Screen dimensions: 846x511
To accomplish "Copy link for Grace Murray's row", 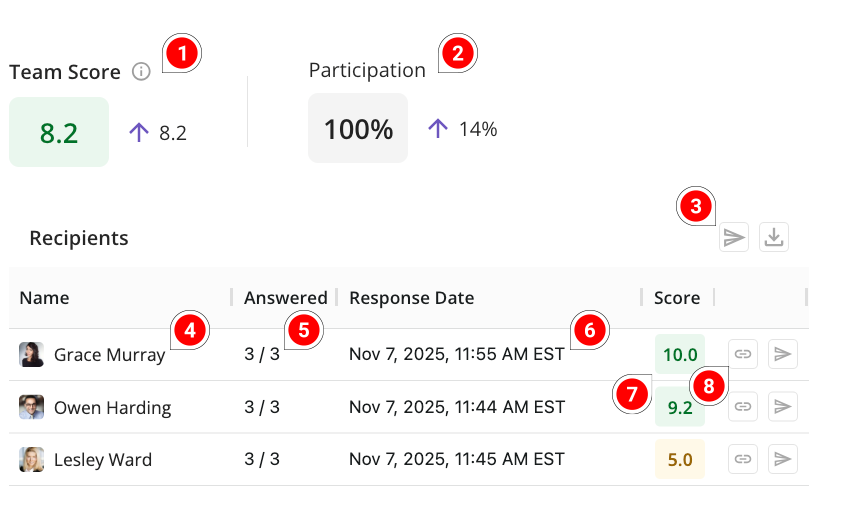I will [742, 354].
